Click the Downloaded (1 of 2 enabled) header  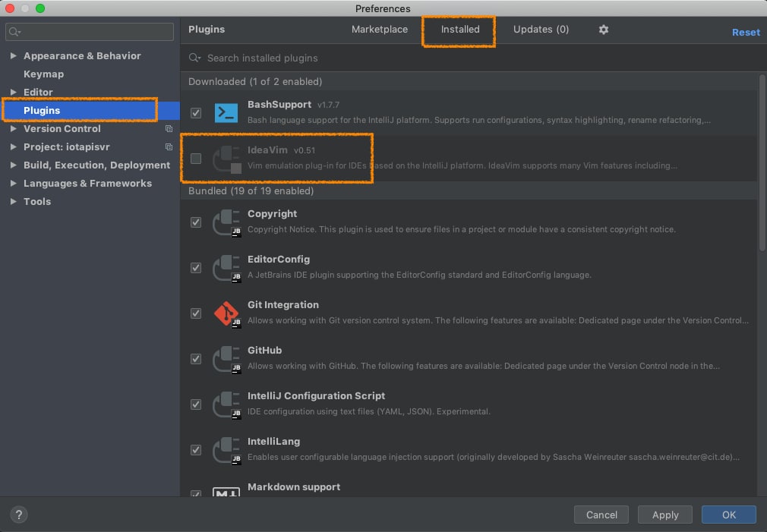[255, 82]
